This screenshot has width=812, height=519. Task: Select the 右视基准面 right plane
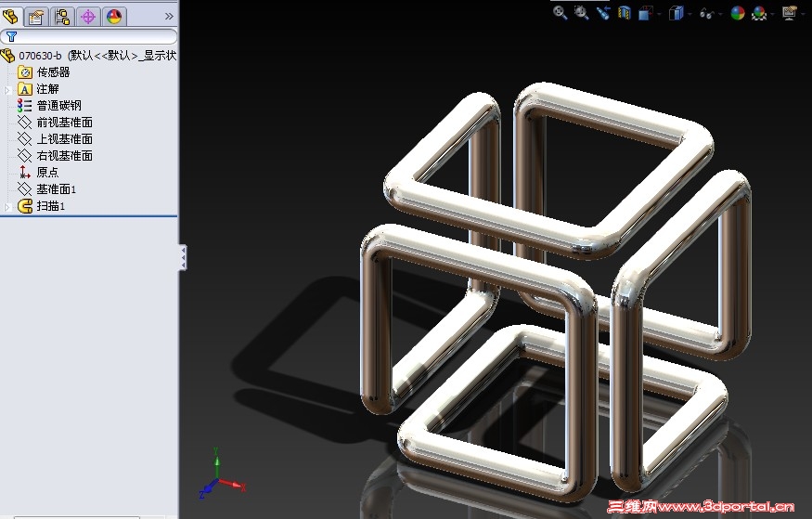click(56, 155)
